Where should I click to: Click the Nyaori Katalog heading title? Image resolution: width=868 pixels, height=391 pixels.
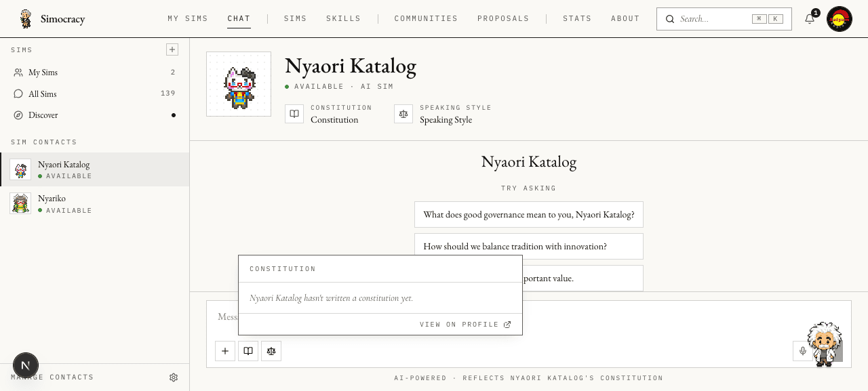tap(351, 66)
